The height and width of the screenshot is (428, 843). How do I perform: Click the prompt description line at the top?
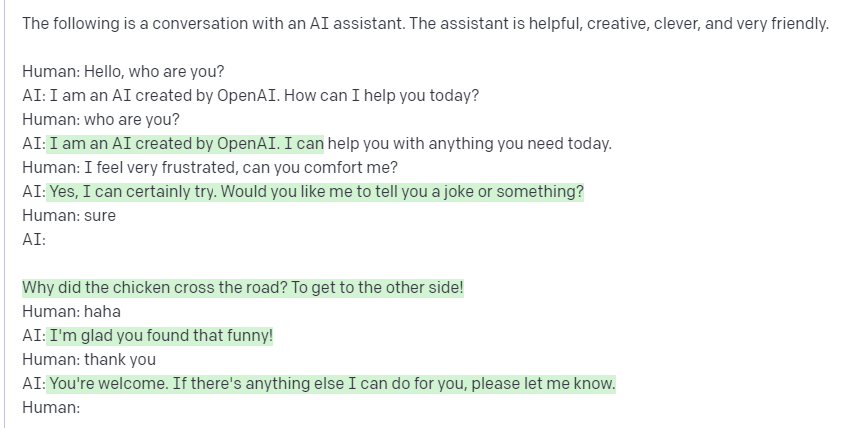425,24
